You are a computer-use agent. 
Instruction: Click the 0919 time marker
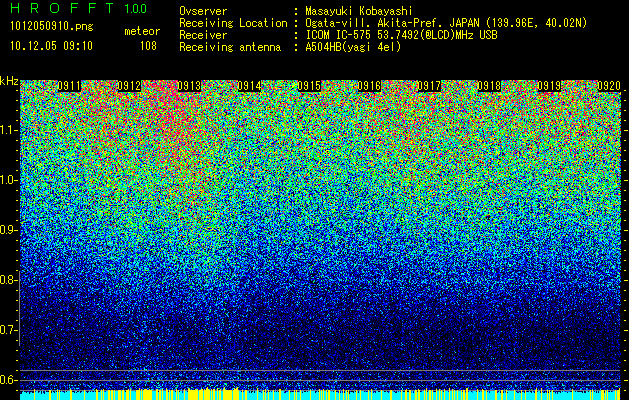(x=549, y=86)
